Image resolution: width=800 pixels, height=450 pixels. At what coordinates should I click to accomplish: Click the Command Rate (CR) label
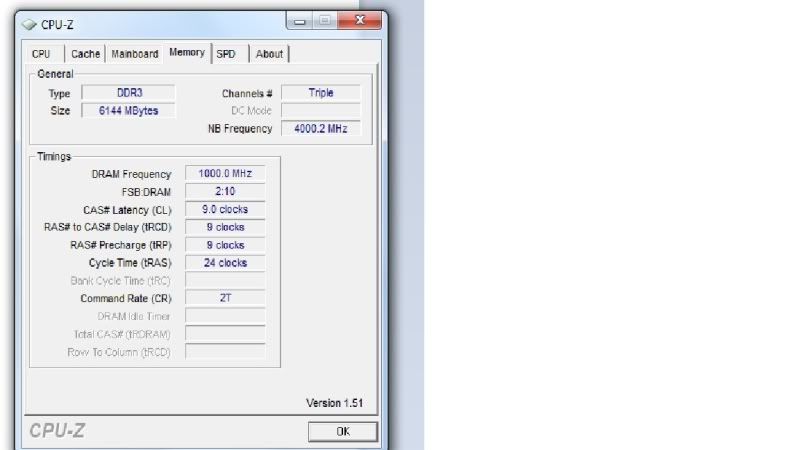point(126,298)
